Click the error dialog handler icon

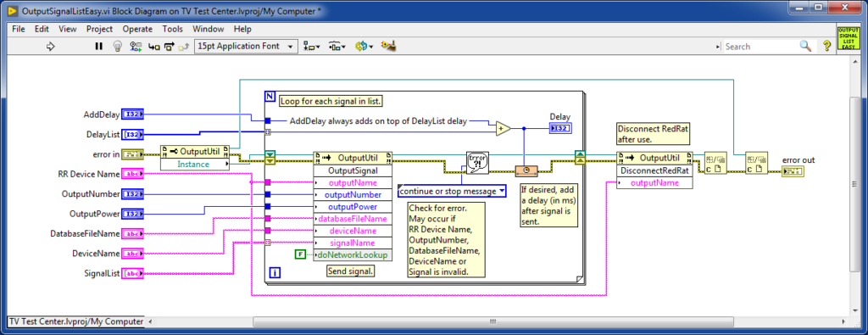point(476,161)
